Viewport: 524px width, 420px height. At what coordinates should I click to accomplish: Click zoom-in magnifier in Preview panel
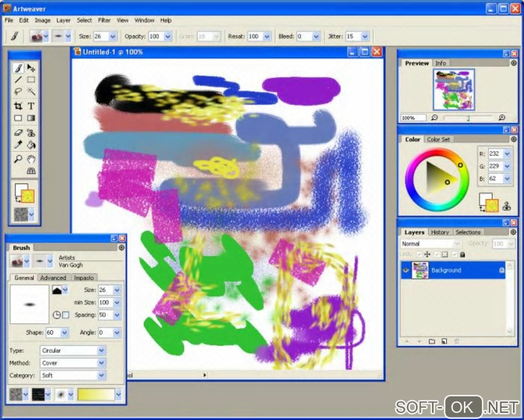pyautogui.click(x=501, y=118)
